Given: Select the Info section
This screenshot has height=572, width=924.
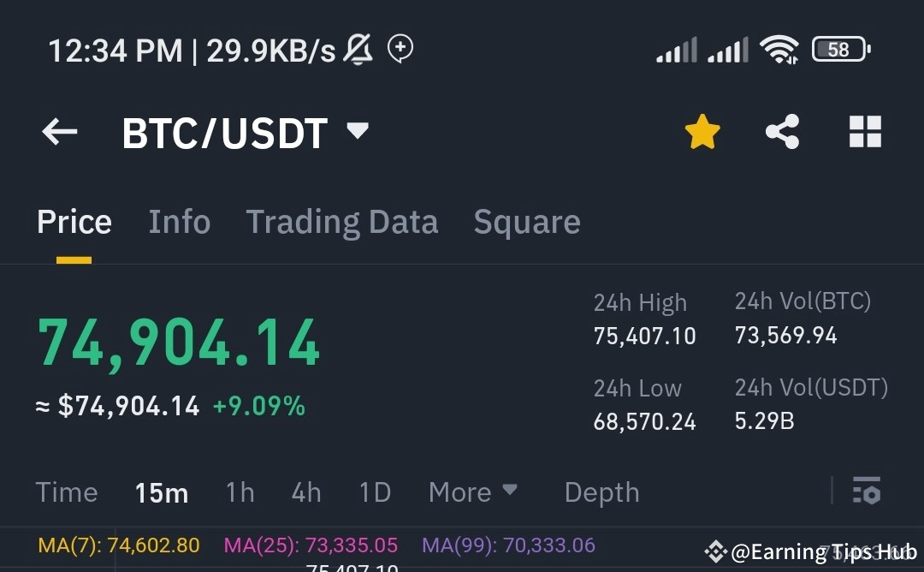Looking at the screenshot, I should point(180,221).
